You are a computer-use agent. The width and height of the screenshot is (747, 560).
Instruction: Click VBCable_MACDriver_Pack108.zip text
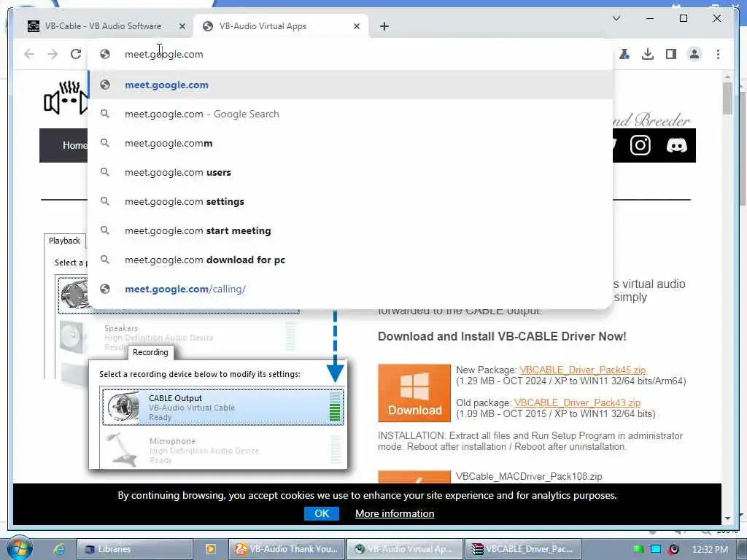pos(529,476)
